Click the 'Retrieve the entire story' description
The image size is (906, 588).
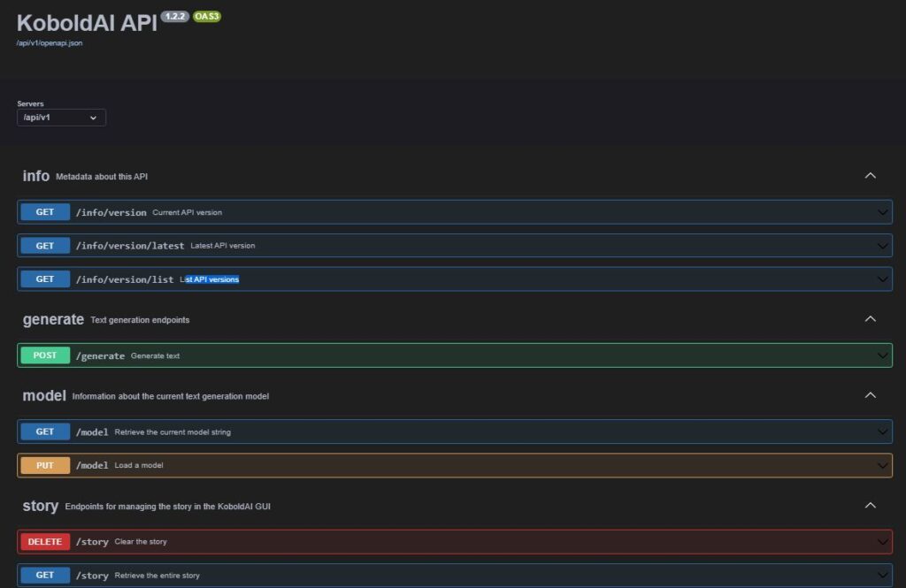coord(157,576)
